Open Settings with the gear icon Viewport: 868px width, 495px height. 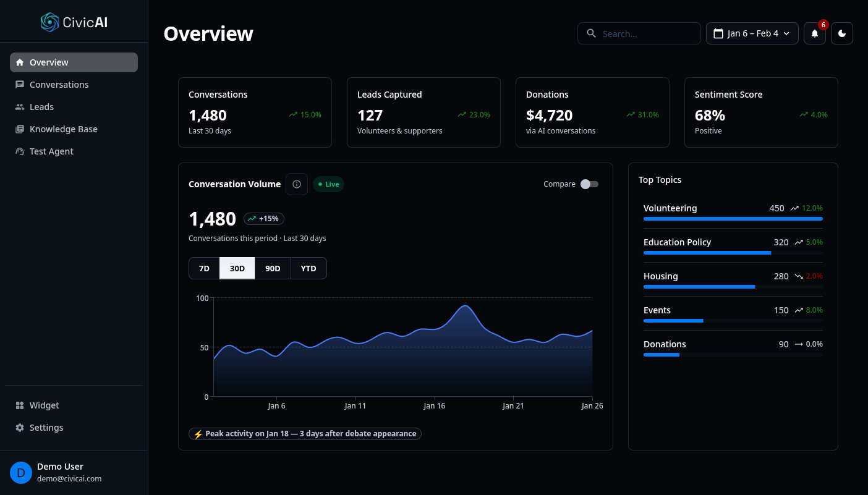pos(46,428)
